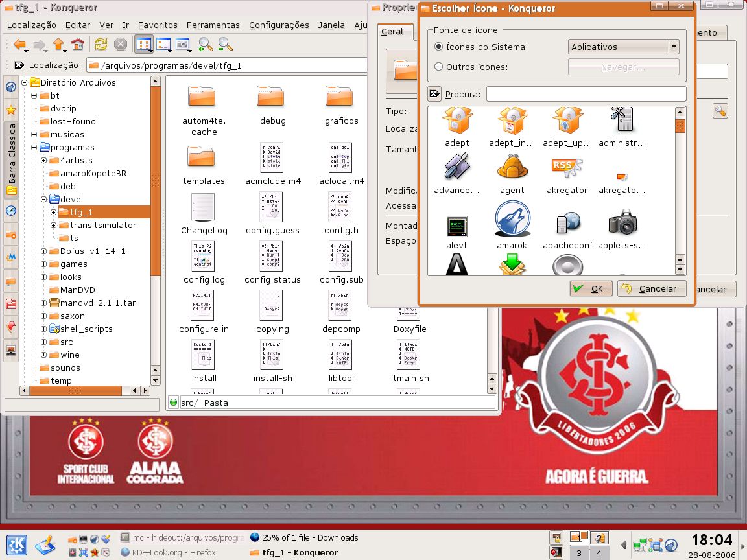Zoom out the file view
Viewport: 747px width, 560px height.
click(x=225, y=44)
